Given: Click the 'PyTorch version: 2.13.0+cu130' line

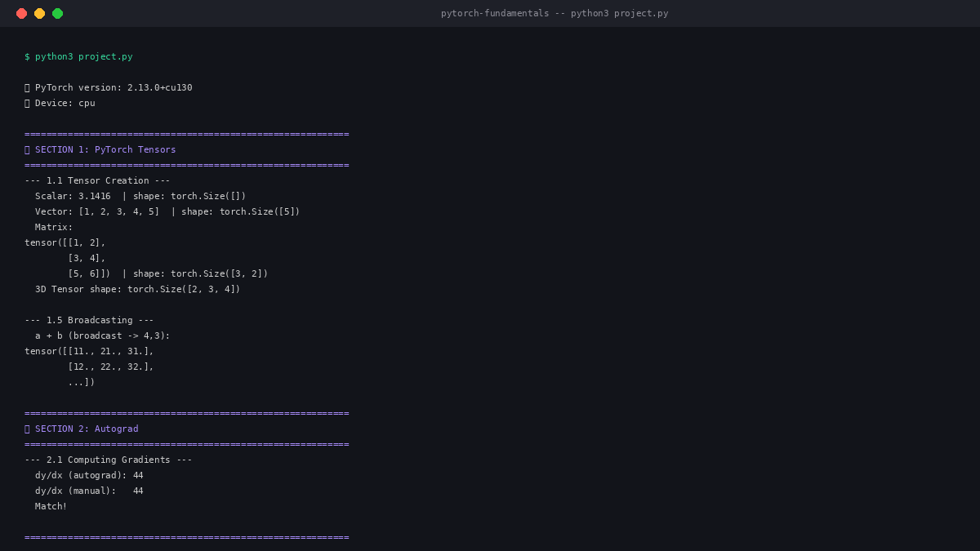Looking at the screenshot, I should tap(109, 87).
